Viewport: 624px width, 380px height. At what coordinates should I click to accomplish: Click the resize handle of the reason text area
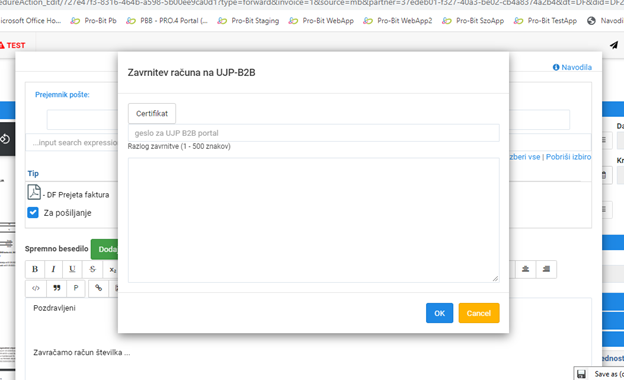(x=495, y=279)
